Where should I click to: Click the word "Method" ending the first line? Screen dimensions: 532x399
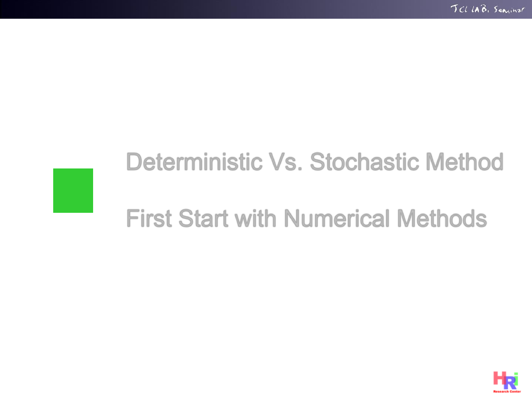point(465,162)
